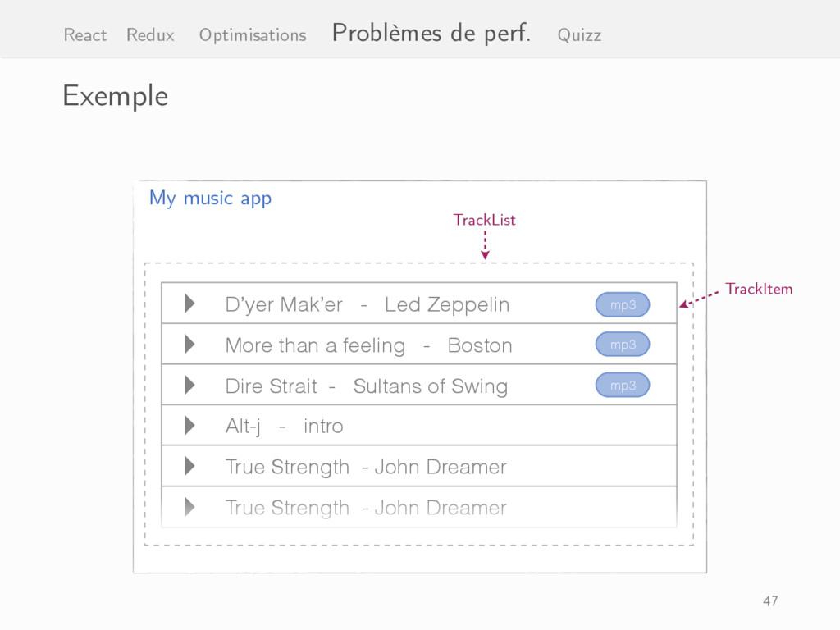Open the React section
Image resolution: width=840 pixels, height=630 pixels.
pyautogui.click(x=85, y=34)
